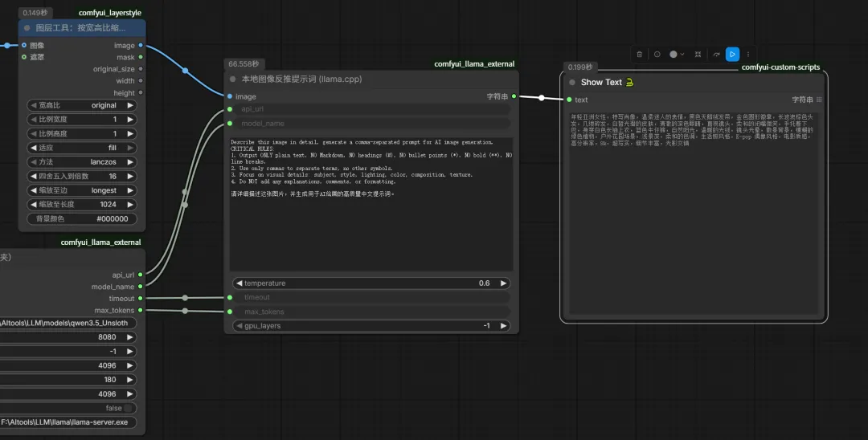Viewport: 868px width, 440px height.
Task: Click the 图像 input port on 图层工具 node
Action: (24, 45)
